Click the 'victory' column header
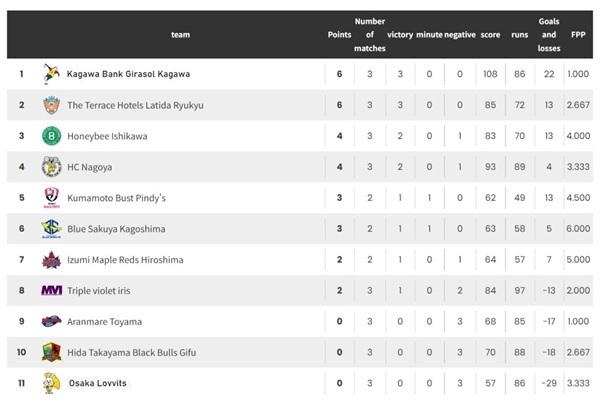The image size is (600, 403). 400,34
